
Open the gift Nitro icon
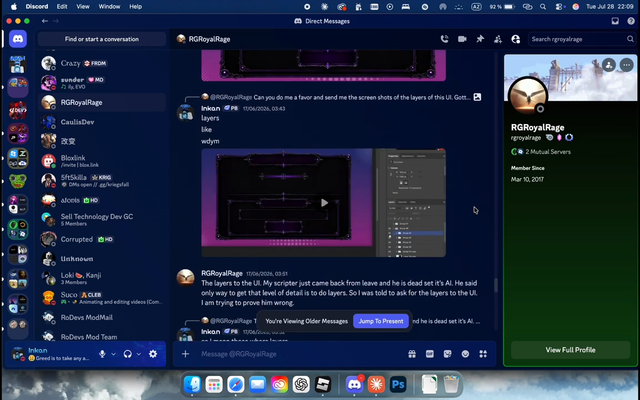pyautogui.click(x=412, y=354)
